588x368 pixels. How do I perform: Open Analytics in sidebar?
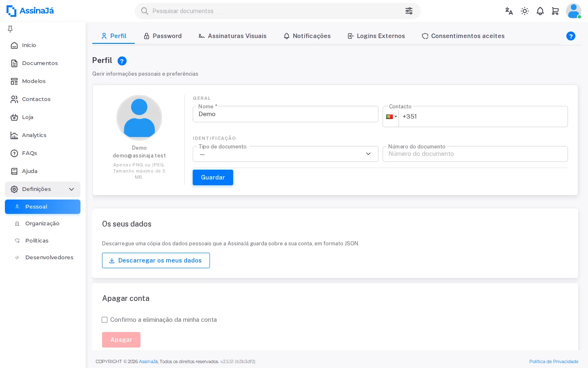42,135
